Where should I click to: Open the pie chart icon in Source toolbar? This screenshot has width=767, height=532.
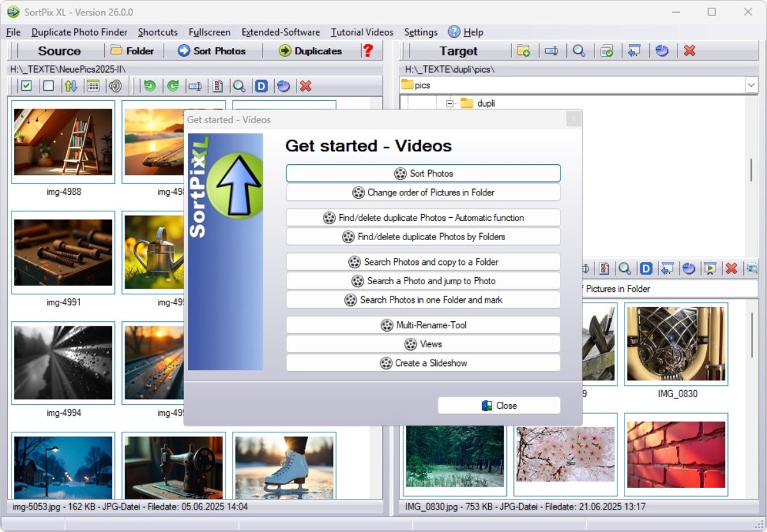point(283,86)
